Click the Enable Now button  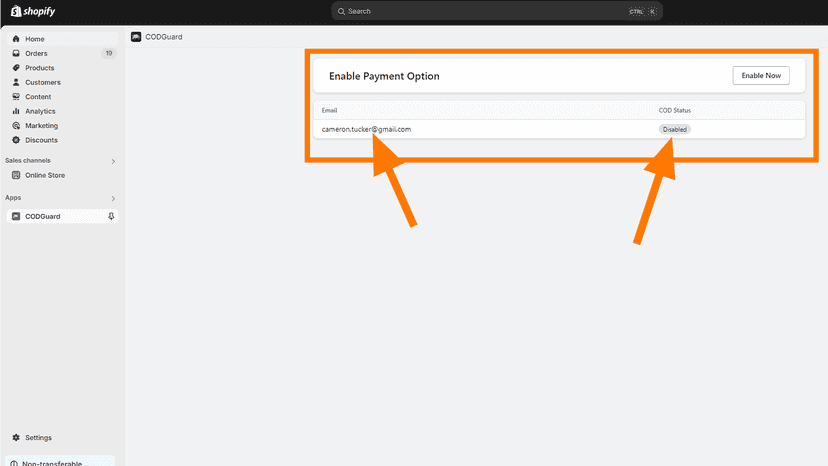pyautogui.click(x=761, y=76)
